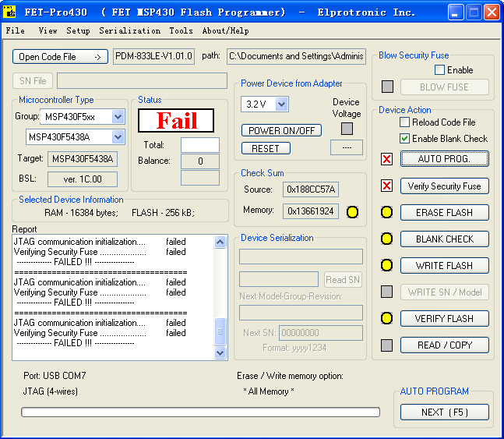Viewport: 504px width, 439px height.
Task: Click the ERASE FLASH button
Action: (445, 212)
